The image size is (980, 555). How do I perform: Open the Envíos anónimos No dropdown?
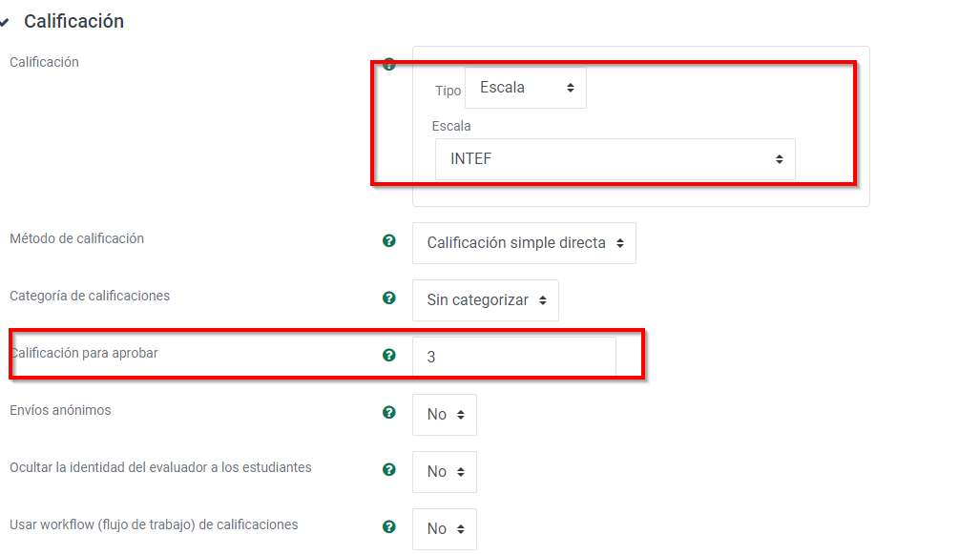click(445, 415)
